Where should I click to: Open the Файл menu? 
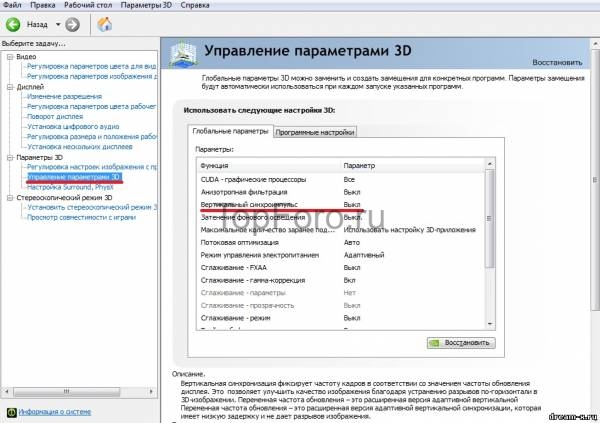pyautogui.click(x=11, y=5)
